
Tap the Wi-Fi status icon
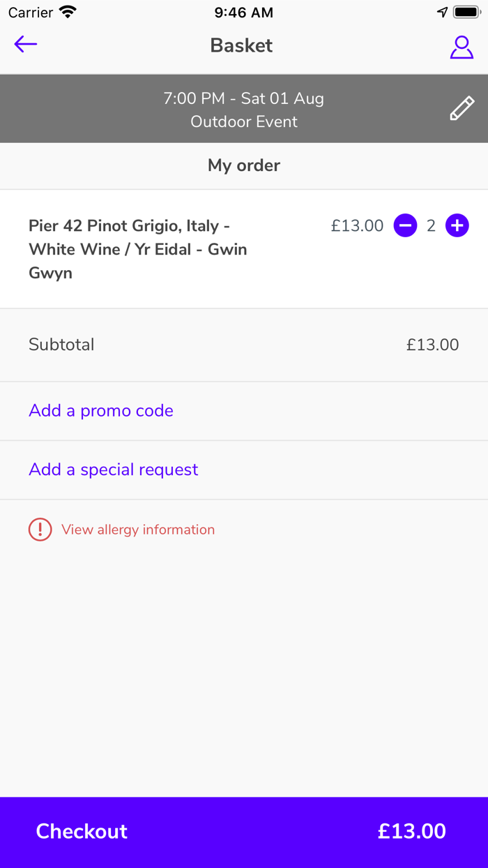(x=68, y=13)
